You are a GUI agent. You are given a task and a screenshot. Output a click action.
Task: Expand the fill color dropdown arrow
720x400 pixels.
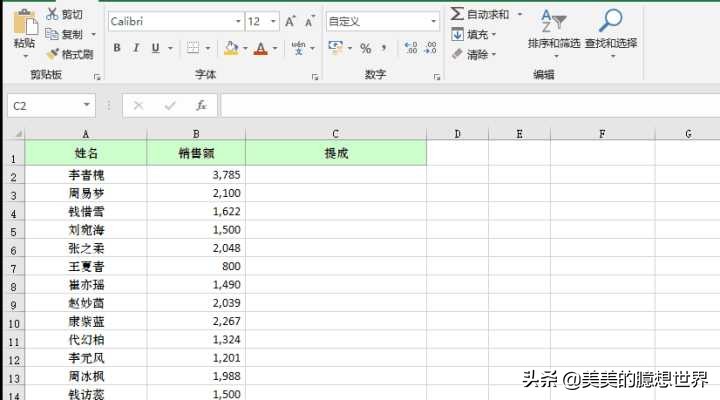245,48
